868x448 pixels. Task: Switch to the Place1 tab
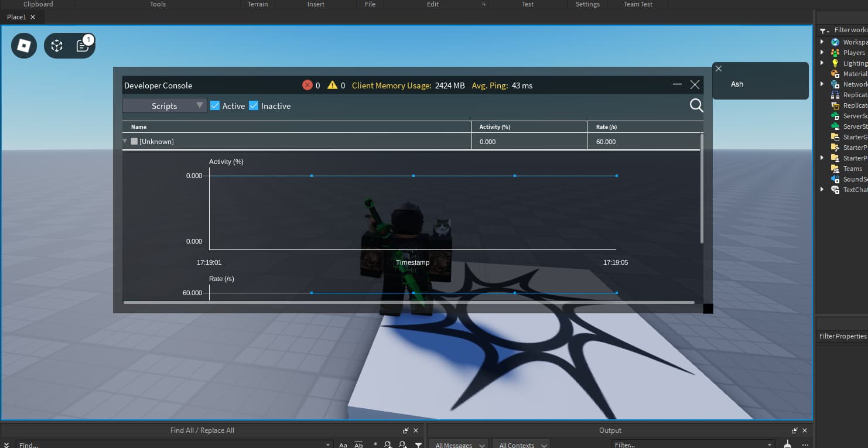click(18, 16)
